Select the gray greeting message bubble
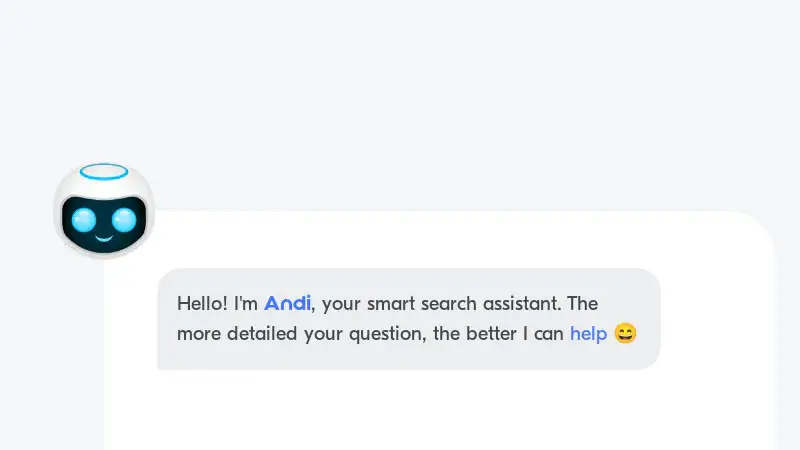The width and height of the screenshot is (800, 450). pos(409,319)
